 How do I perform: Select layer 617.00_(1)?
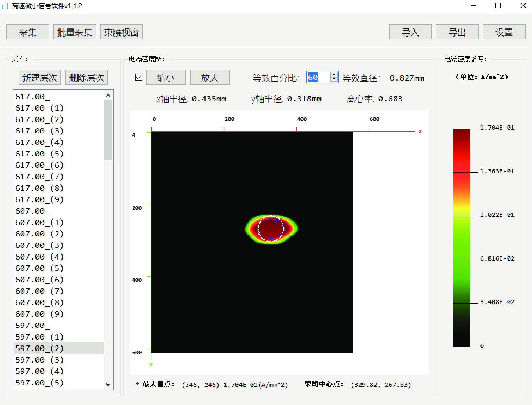59,108
